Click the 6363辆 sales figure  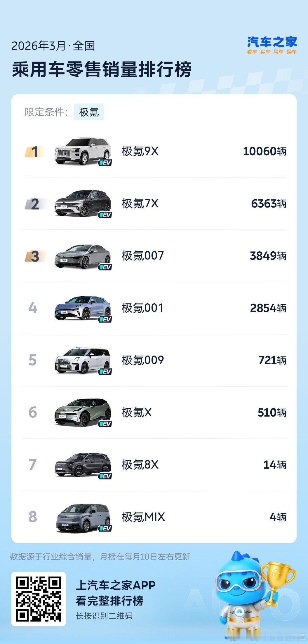(269, 203)
